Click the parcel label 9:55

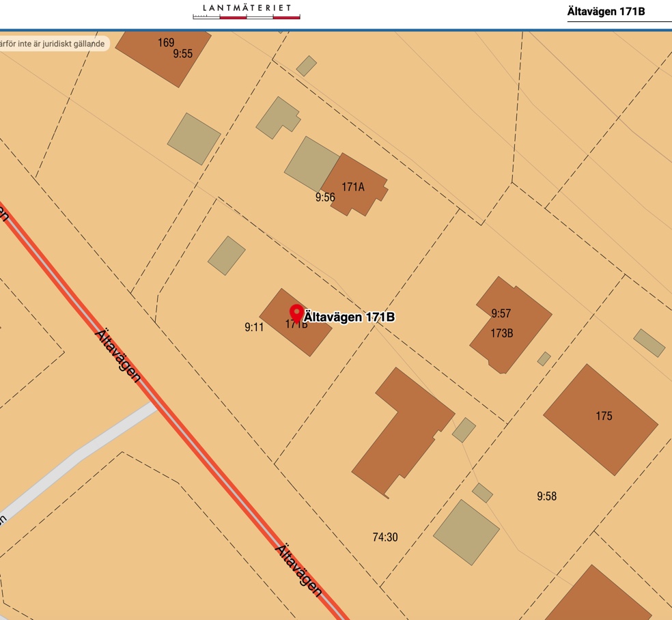pyautogui.click(x=182, y=54)
